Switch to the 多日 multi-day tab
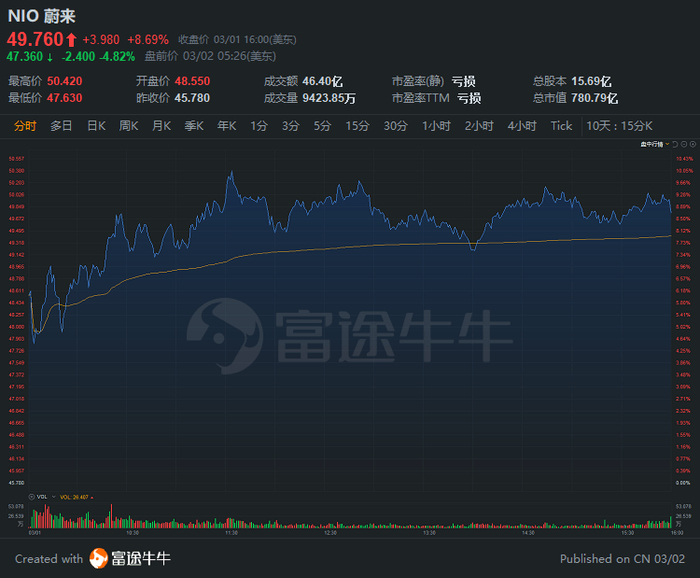The height and width of the screenshot is (578, 700). click(61, 126)
